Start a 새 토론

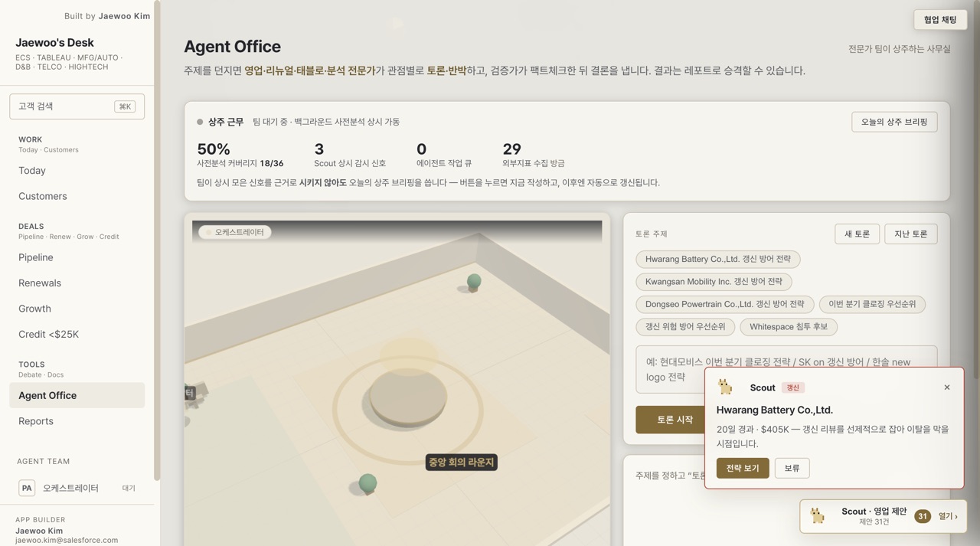[x=857, y=234]
